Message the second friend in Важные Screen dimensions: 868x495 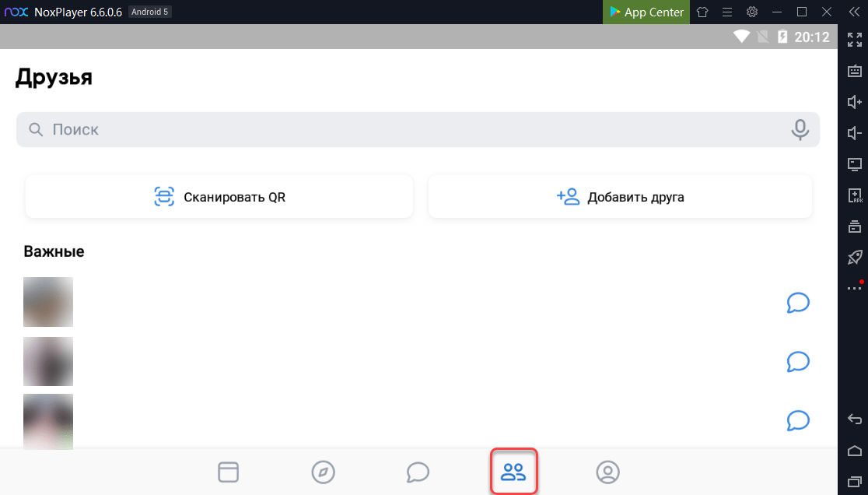[798, 361]
